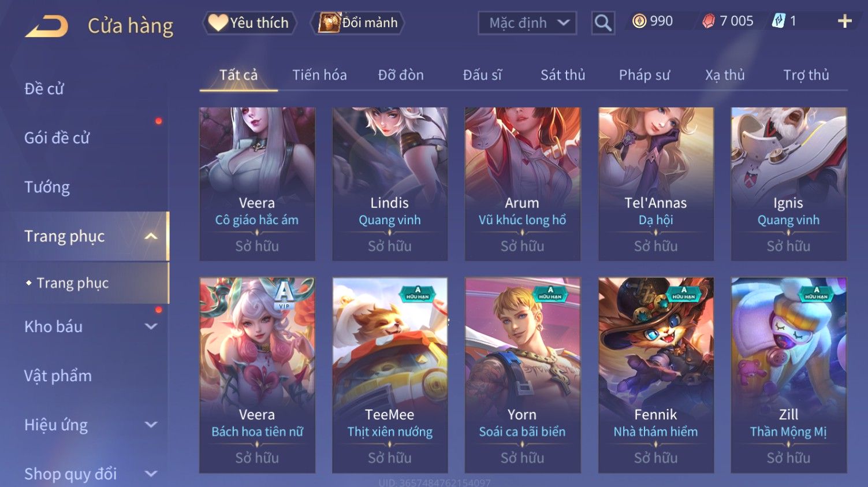This screenshot has height=487, width=868.
Task: Open the Tướng sidebar menu
Action: [47, 187]
